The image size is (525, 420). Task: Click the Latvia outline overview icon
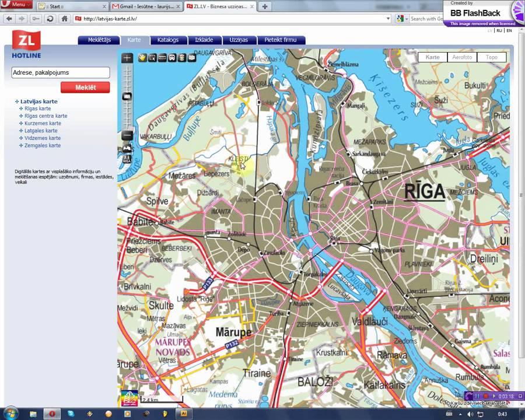127,148
